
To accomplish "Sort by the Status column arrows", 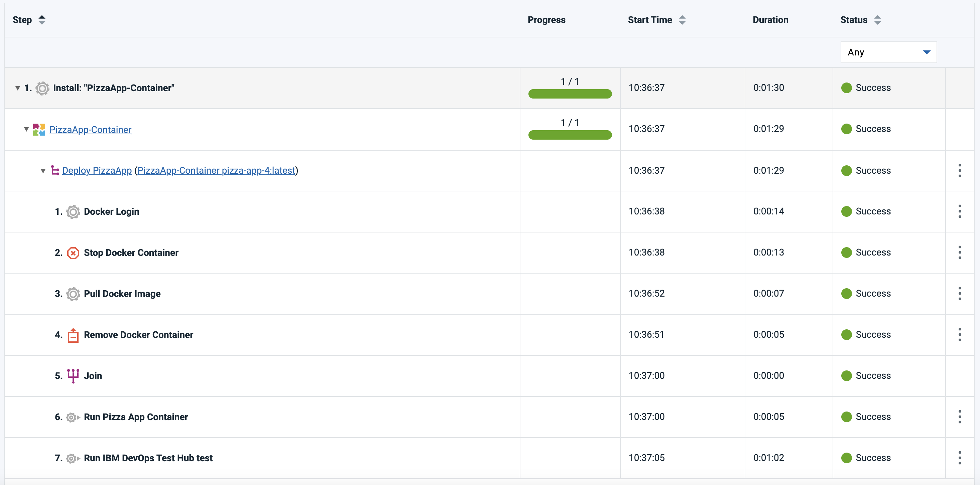I will click(877, 20).
